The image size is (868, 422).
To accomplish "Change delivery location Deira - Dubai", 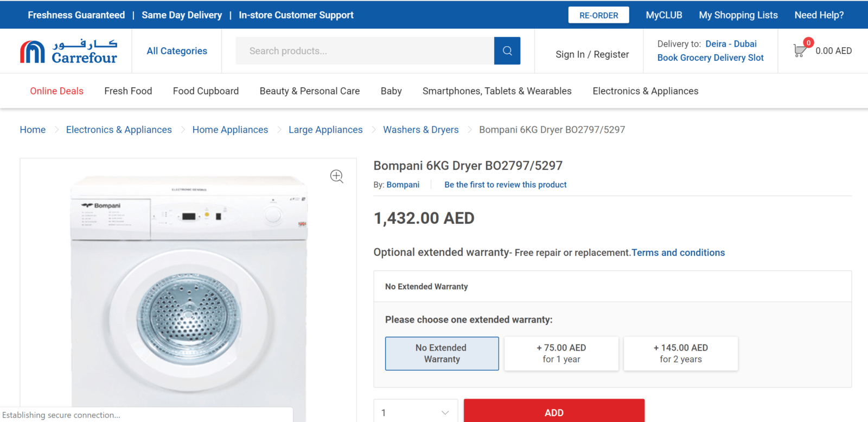I will tap(731, 44).
